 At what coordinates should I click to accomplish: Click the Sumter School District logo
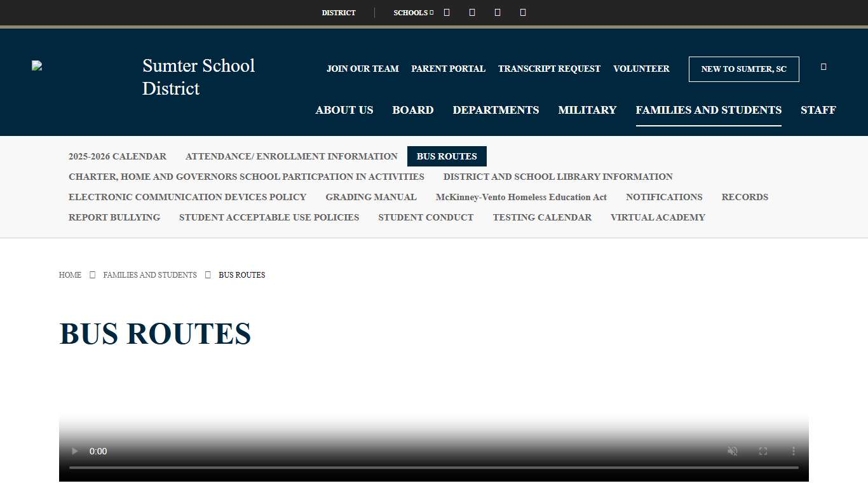[x=36, y=65]
